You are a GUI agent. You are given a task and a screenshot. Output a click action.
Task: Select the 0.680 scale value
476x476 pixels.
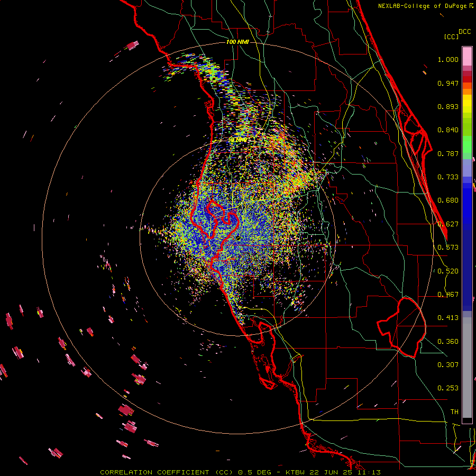tap(448, 200)
